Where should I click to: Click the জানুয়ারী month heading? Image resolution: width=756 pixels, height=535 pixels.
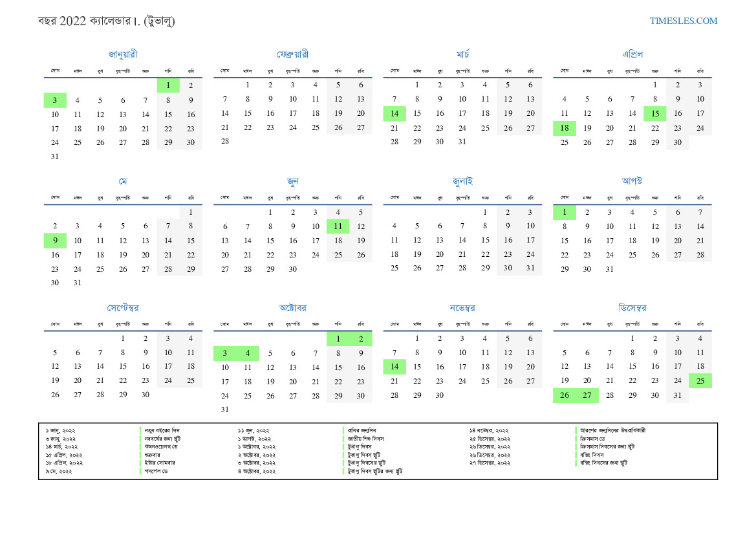[123, 54]
